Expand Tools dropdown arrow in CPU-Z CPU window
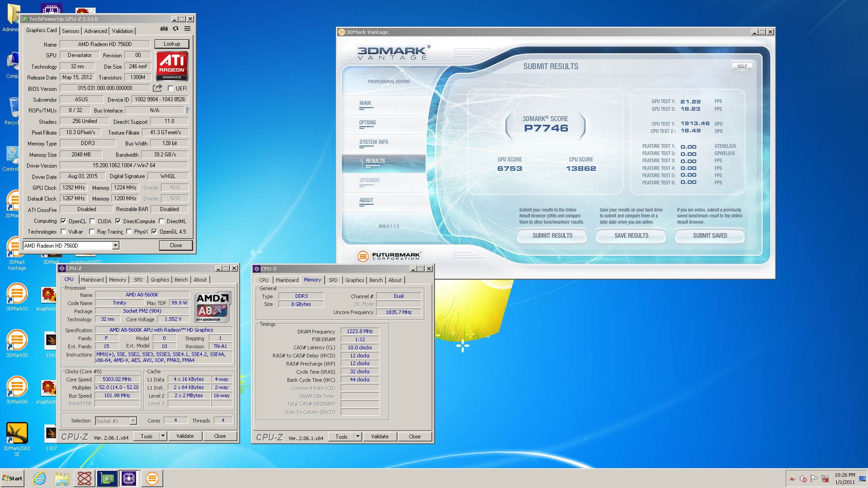The width and height of the screenshot is (868, 488). (163, 436)
